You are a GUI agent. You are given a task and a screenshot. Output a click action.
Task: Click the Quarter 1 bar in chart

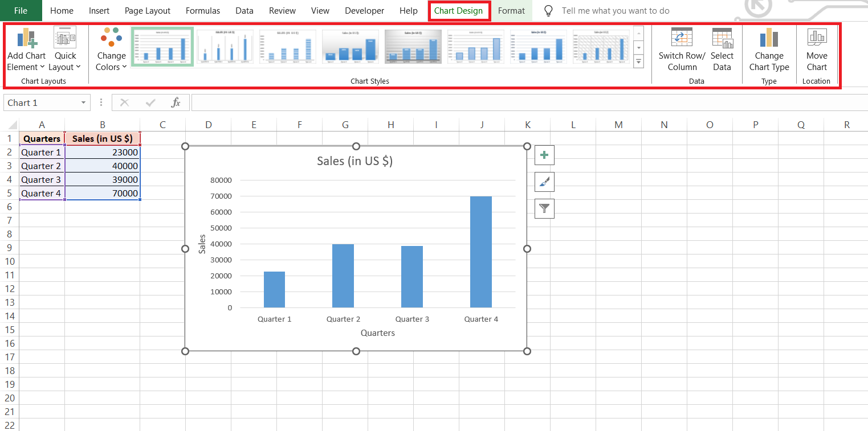click(274, 290)
